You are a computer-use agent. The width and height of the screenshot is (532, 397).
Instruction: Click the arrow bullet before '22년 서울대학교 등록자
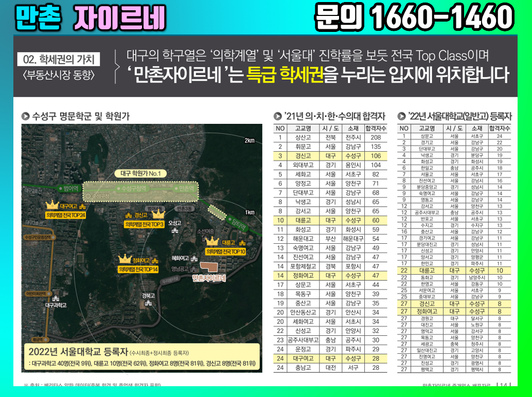pyautogui.click(x=401, y=116)
